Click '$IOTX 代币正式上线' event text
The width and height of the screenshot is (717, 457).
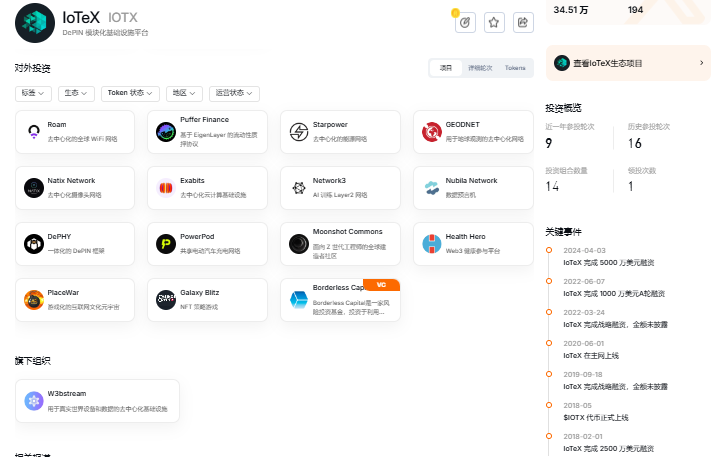point(596,418)
